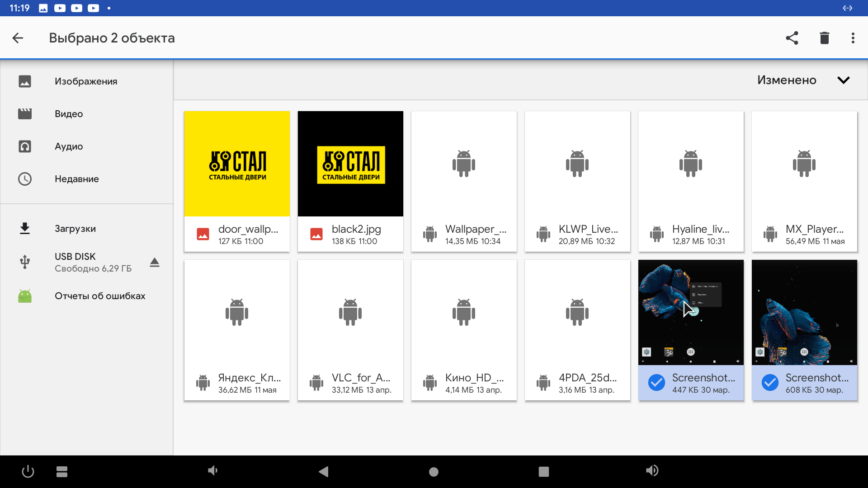The width and height of the screenshot is (868, 488).
Task: Click the 'Выбрано 2 объекта' title
Action: 112,38
